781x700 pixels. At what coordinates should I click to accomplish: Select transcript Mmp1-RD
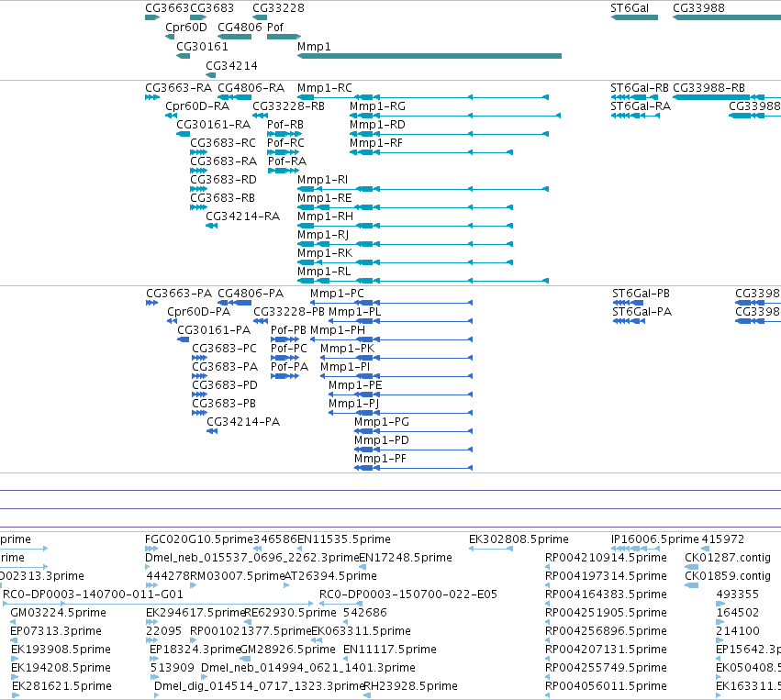click(x=450, y=134)
